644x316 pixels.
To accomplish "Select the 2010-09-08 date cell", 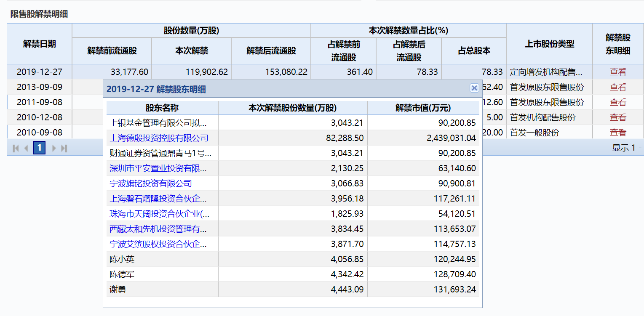I will [40, 133].
